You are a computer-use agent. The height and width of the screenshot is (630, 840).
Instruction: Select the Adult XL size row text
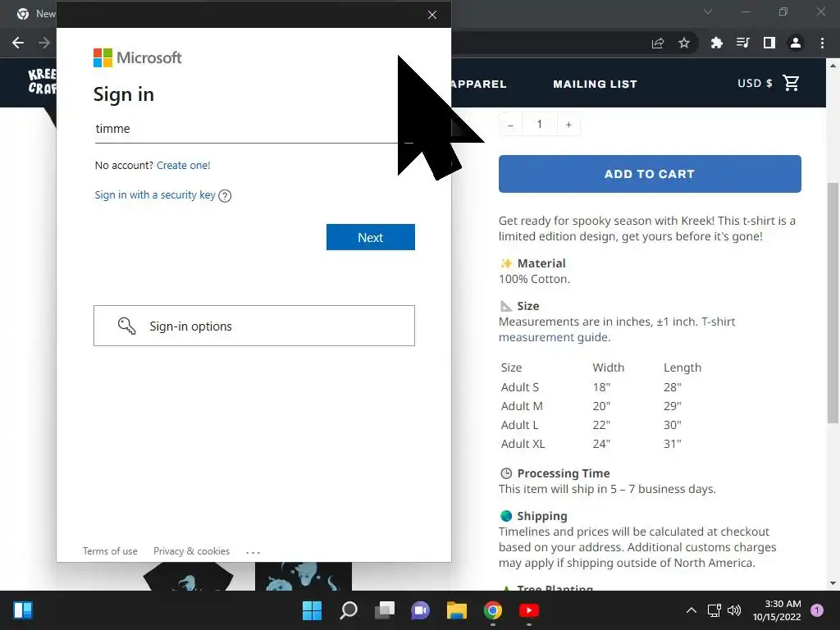coord(523,444)
